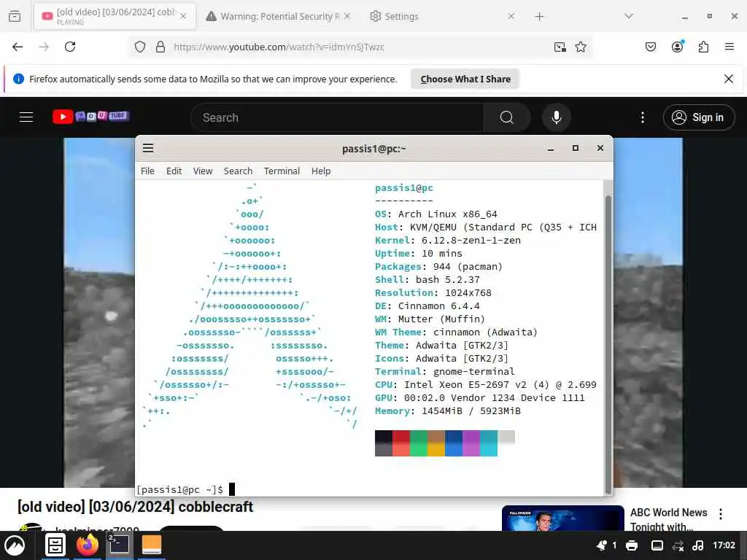
Task: Open the ABC World News video title link
Action: click(668, 519)
